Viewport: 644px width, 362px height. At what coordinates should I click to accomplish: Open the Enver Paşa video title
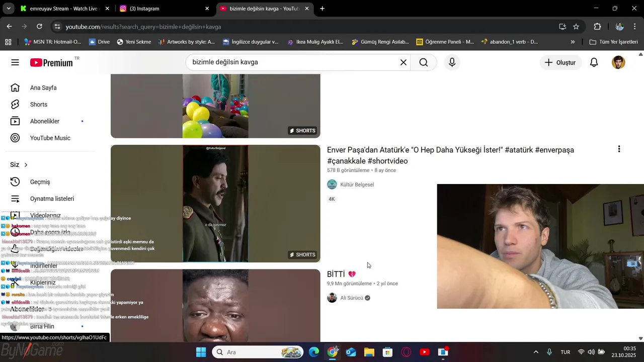click(x=450, y=155)
